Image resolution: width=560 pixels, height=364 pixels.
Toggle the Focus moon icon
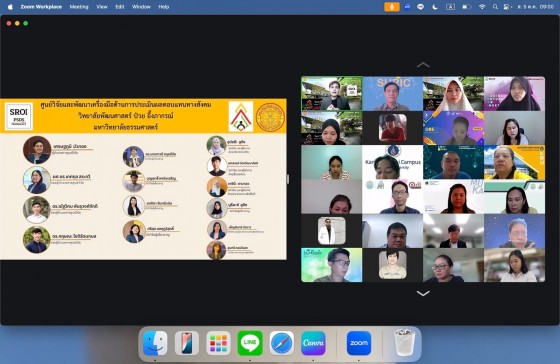click(x=435, y=7)
